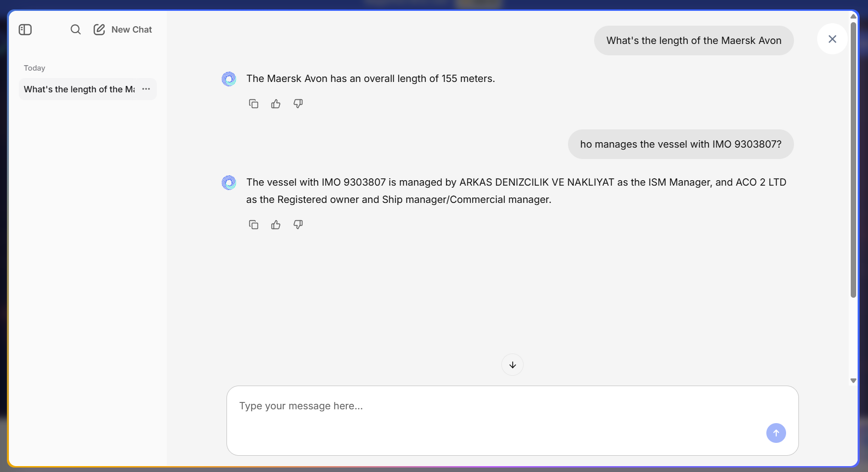Like the ARKAS DENIZCILIK answer
868x472 pixels.
[276, 225]
